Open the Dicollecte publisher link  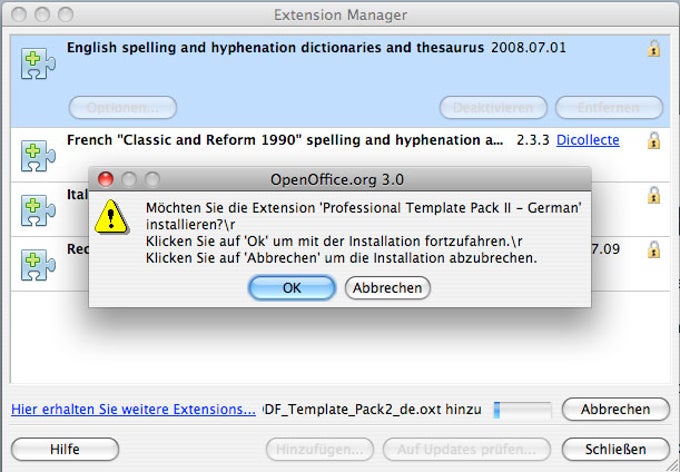[588, 140]
